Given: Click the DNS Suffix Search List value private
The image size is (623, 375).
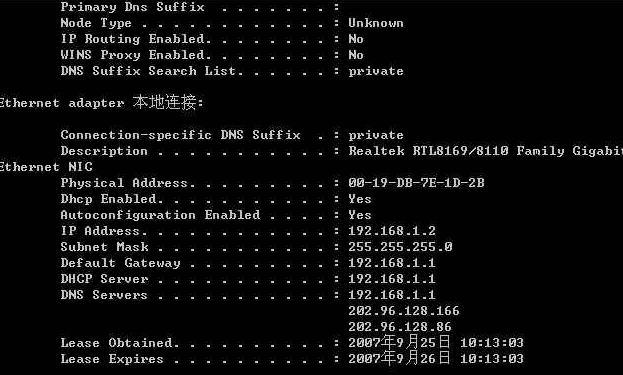Looking at the screenshot, I should click(x=376, y=72).
